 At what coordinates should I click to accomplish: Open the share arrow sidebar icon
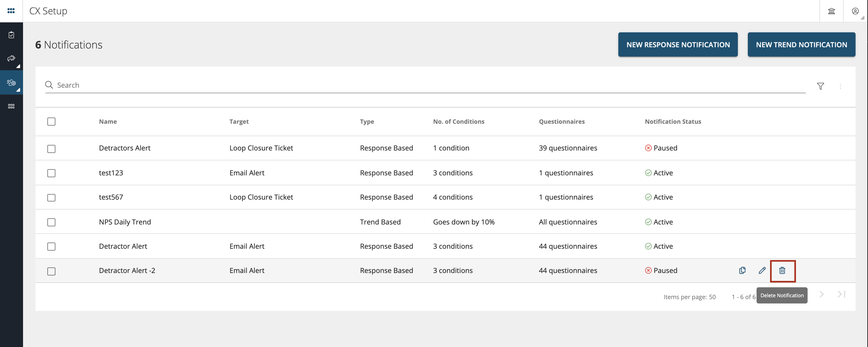(11, 58)
